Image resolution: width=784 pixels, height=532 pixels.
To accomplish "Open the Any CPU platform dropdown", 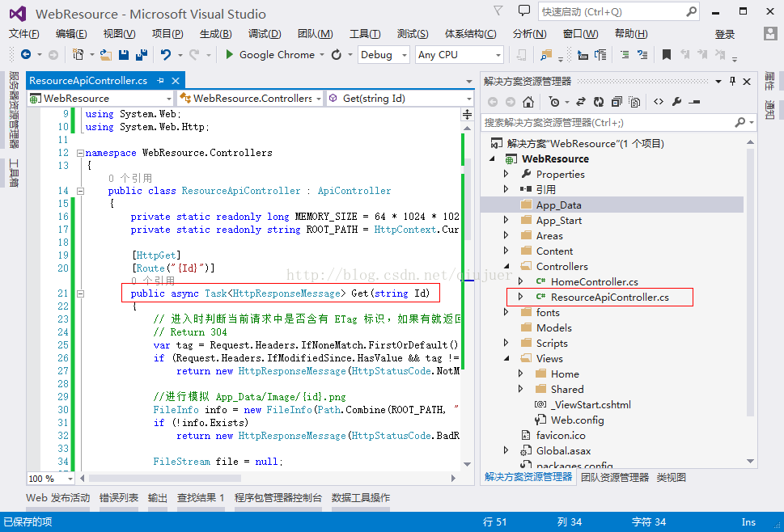I will pyautogui.click(x=459, y=54).
